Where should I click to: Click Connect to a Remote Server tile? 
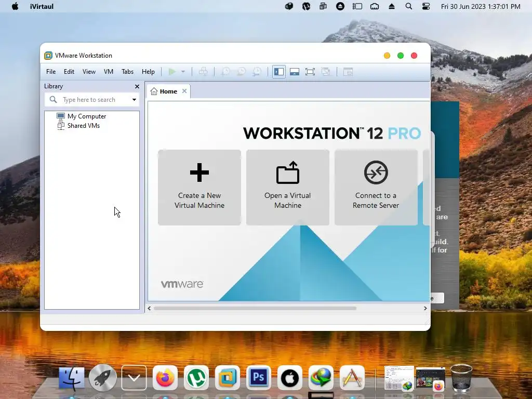376,187
